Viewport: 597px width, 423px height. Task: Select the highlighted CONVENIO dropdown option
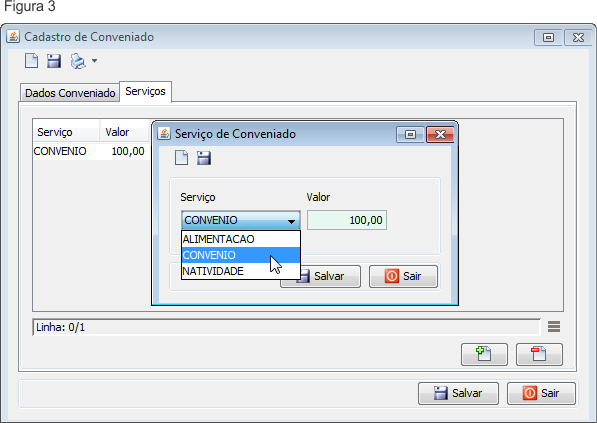pos(241,255)
